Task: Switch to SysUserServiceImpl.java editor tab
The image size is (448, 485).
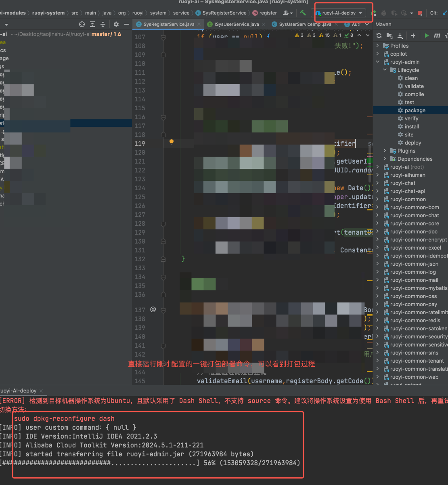Action: pos(305,24)
